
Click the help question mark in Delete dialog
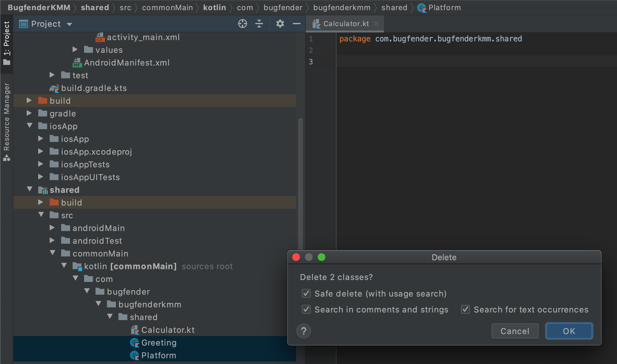coord(304,331)
